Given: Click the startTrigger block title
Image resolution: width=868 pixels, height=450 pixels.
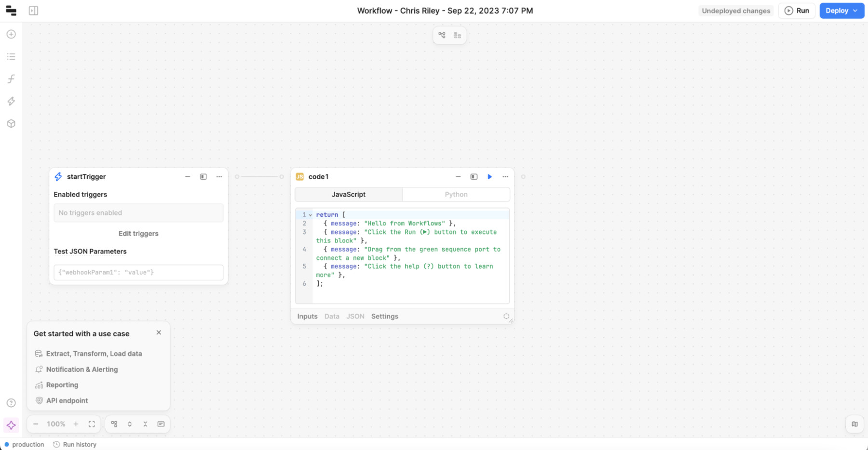Looking at the screenshot, I should point(86,177).
